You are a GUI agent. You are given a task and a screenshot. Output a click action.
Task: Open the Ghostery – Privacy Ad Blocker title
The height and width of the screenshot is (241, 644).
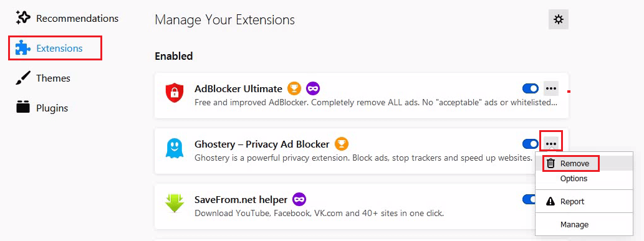point(262,144)
